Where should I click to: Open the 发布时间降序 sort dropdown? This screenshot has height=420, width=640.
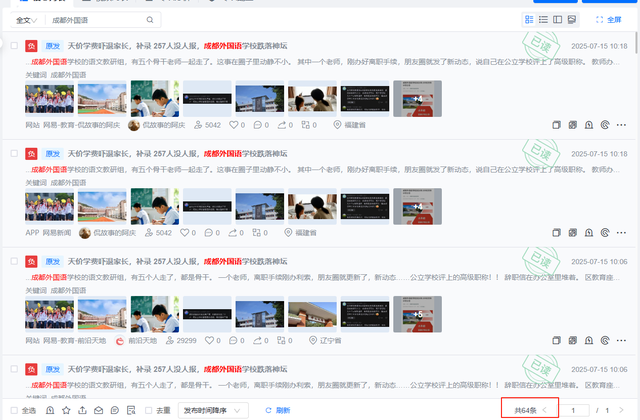pos(213,410)
